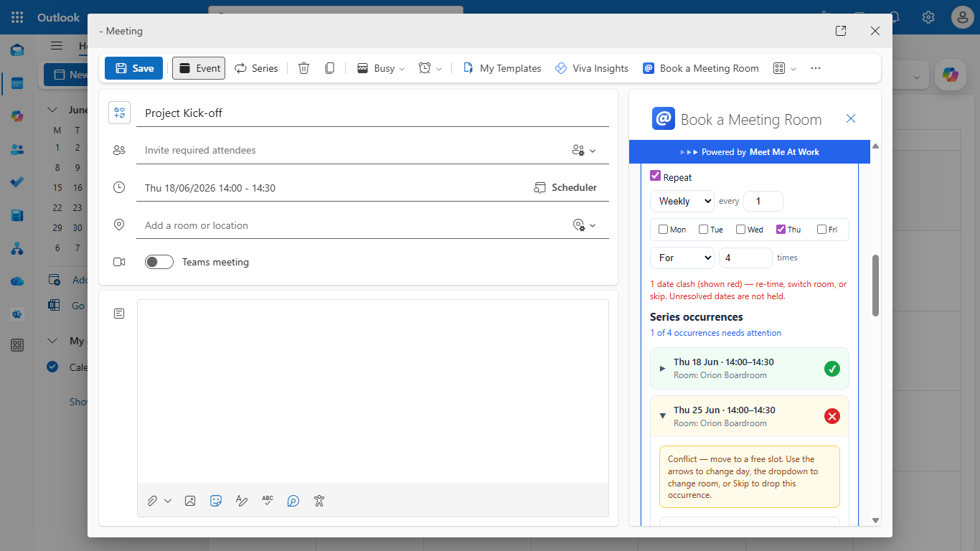This screenshot has width=980, height=551.
Task: Open the Scheduler
Action: tap(565, 187)
